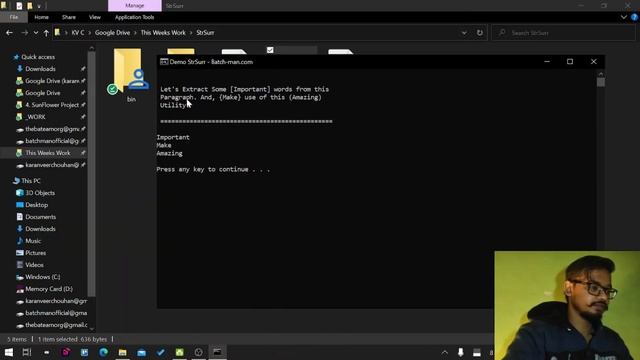This screenshot has height=360, width=640.
Task: Expand the chevron after KV C breadcrumb
Action: click(89, 33)
